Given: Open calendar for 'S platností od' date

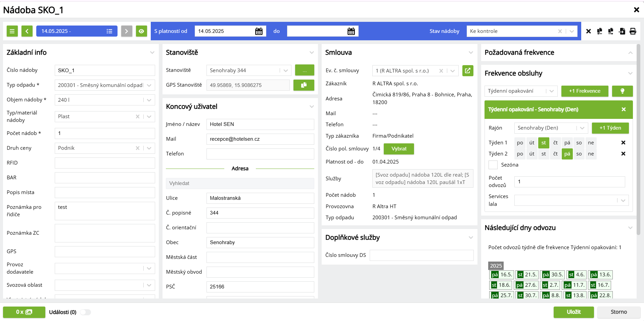Looking at the screenshot, I should click(x=259, y=31).
